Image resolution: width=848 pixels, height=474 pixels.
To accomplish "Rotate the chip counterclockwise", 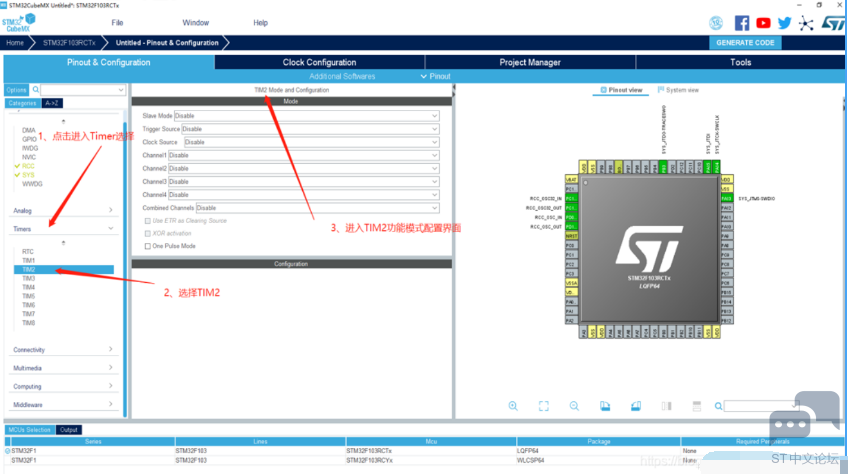I will pos(636,406).
